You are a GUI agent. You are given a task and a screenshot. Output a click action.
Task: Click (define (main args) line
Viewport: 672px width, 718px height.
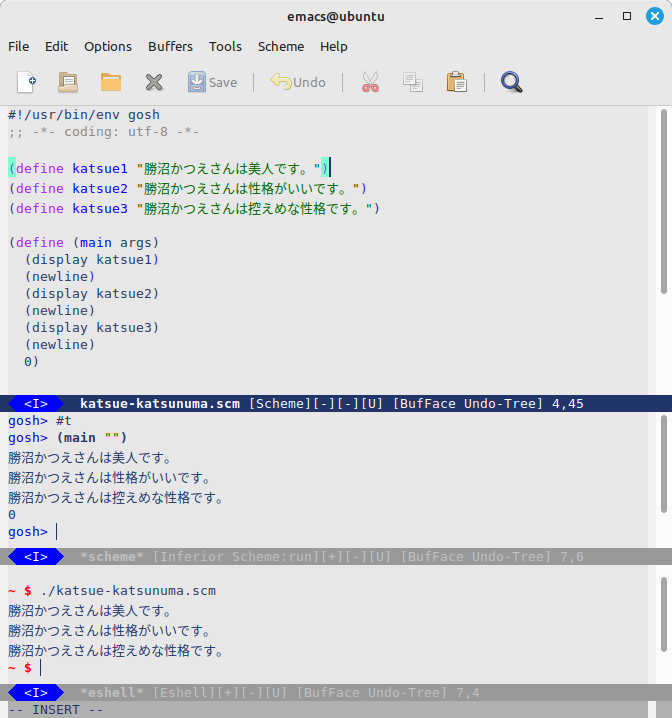tap(84, 243)
